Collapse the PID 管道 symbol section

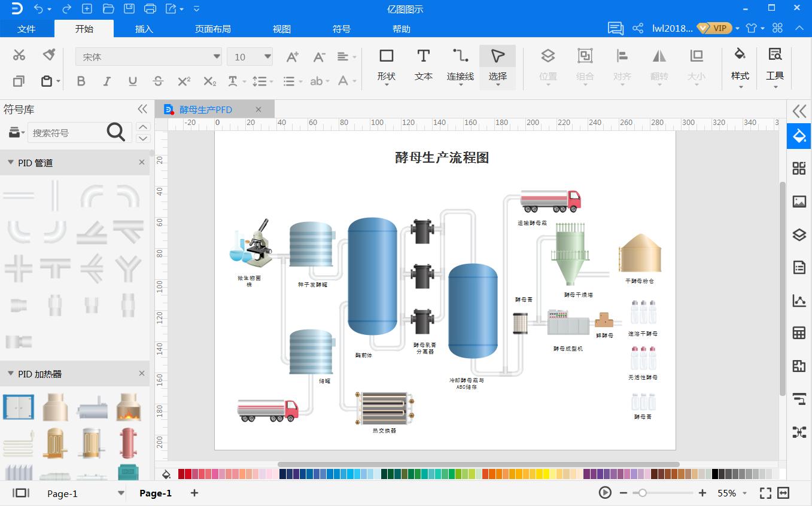pos(10,162)
